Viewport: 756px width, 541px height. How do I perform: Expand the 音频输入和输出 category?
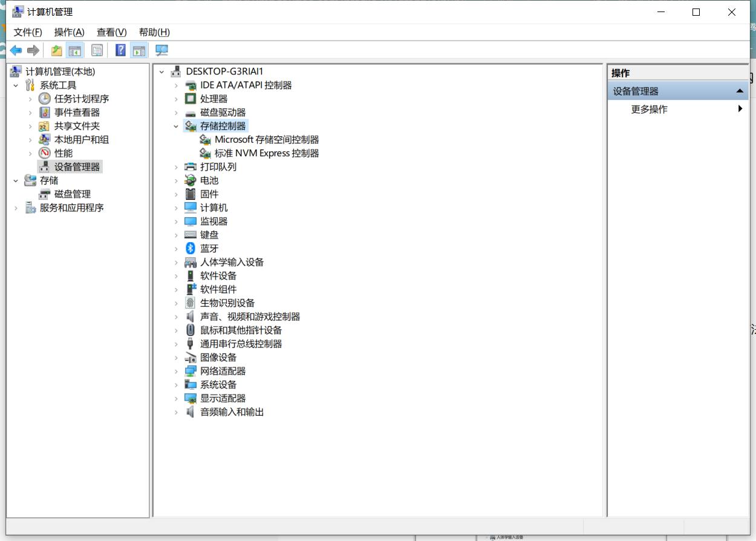177,412
